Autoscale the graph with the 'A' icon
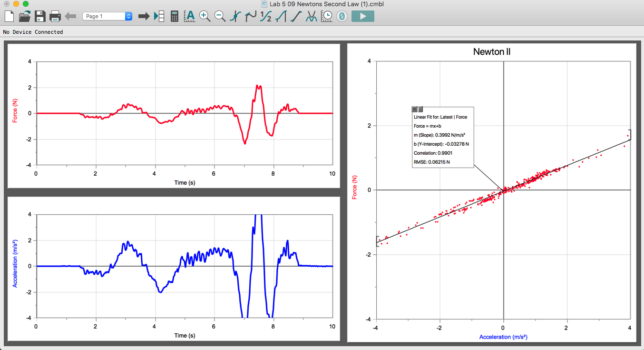The width and height of the screenshot is (644, 350). point(189,16)
